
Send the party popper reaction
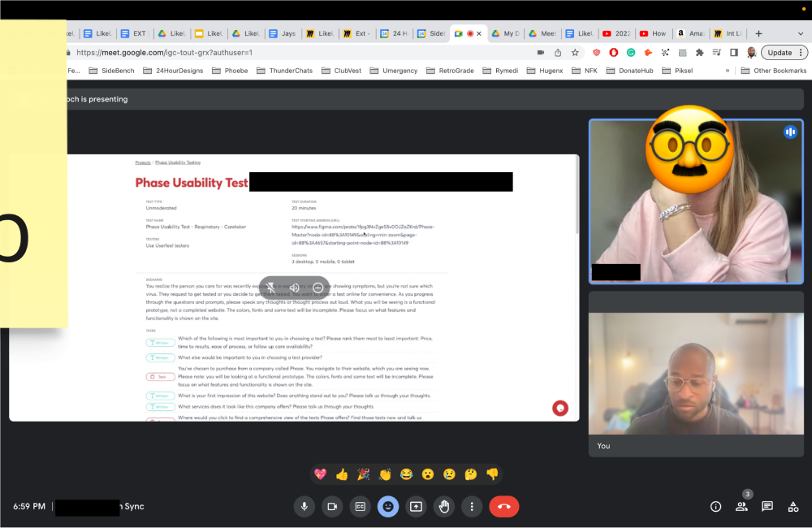coord(364,474)
